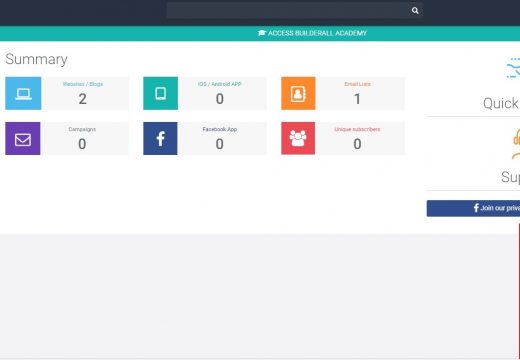Open the Access Builderall Academy link

coord(312,33)
